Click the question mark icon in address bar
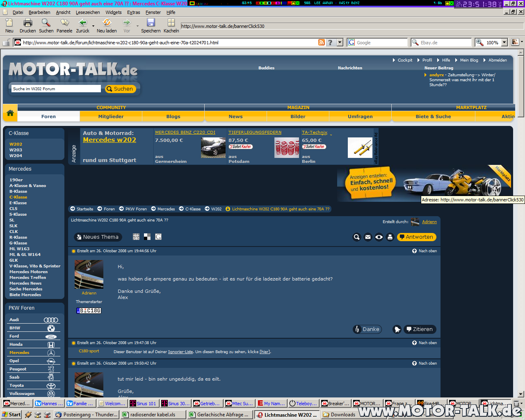Image resolution: width=525 pixels, height=420 pixels. click(x=331, y=42)
